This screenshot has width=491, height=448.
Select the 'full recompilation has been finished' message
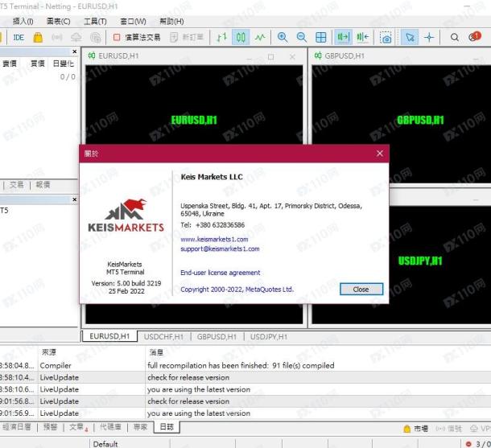point(241,365)
